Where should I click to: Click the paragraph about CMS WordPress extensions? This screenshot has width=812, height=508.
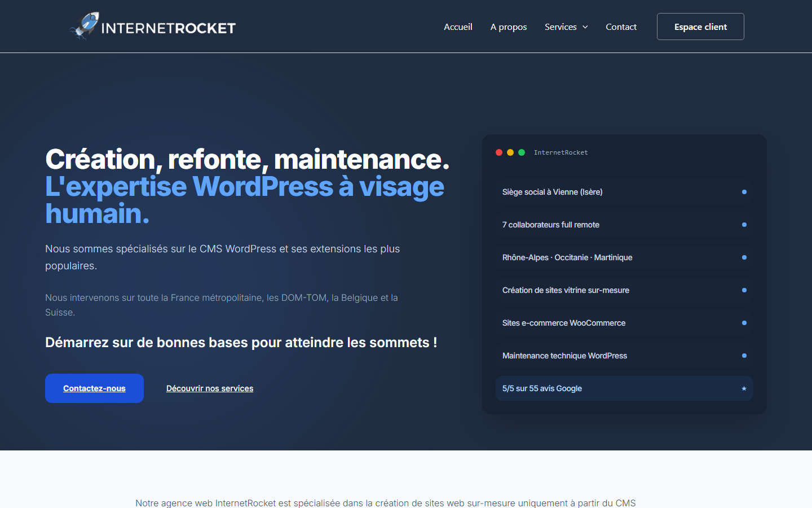223,257
